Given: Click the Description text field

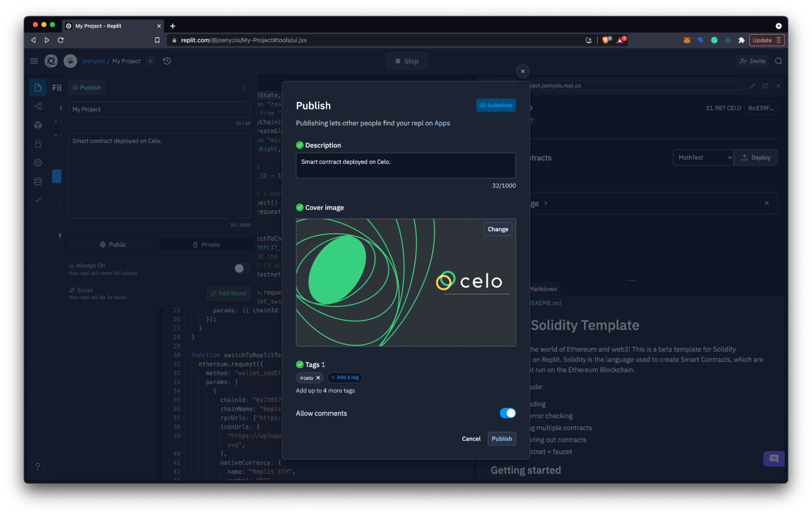Looking at the screenshot, I should (x=405, y=165).
